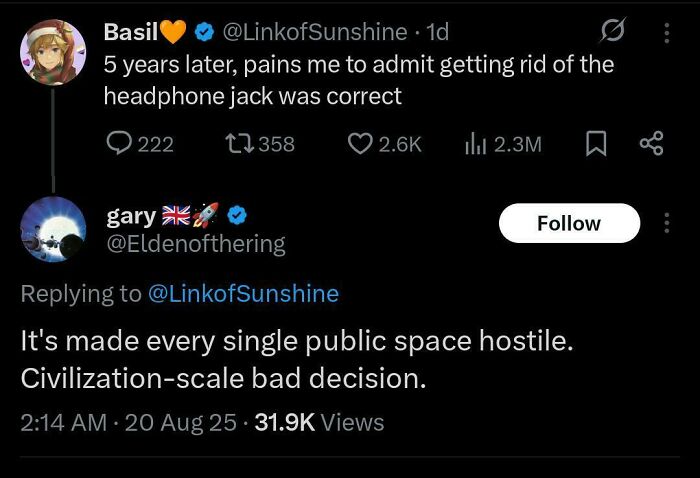Viewport: 700px width, 478px height.
Task: Follow gary's account
Action: (568, 223)
